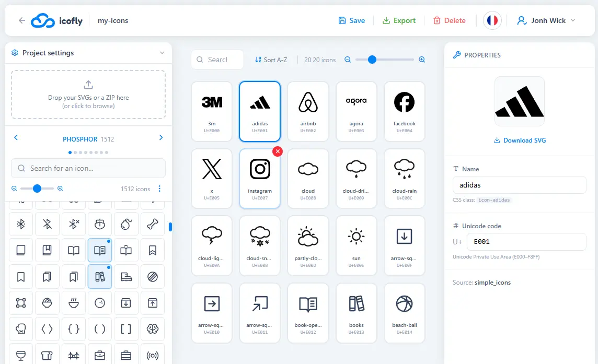The width and height of the screenshot is (598, 364).
Task: Deselect the highlighted books library icon
Action: tap(100, 277)
